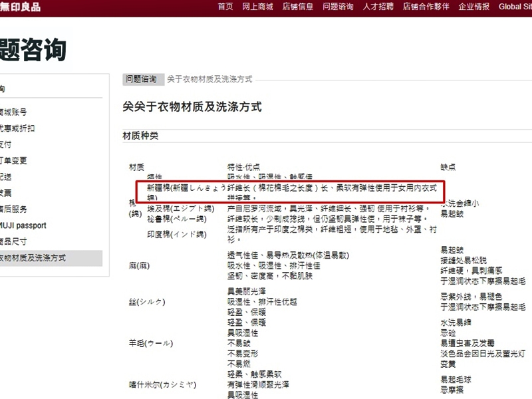
Task: Click the 喀什米尔(カシミヤ) row label
Action: coord(162,385)
